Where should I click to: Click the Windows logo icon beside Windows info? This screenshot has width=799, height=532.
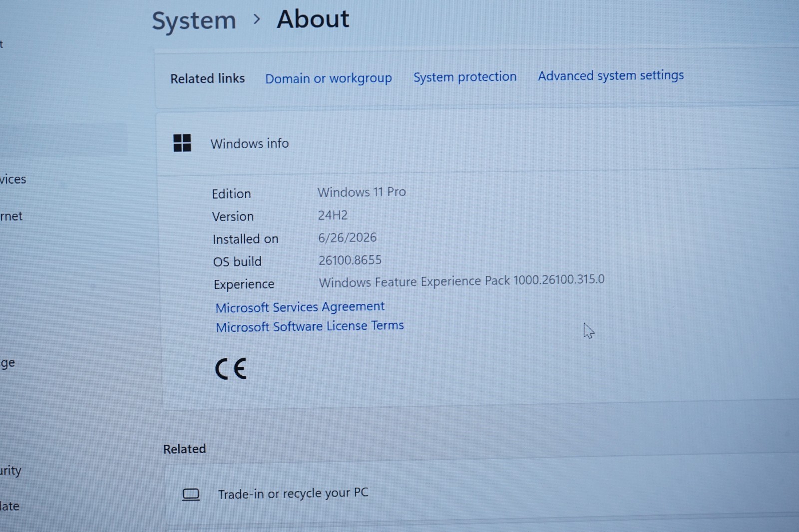(182, 143)
